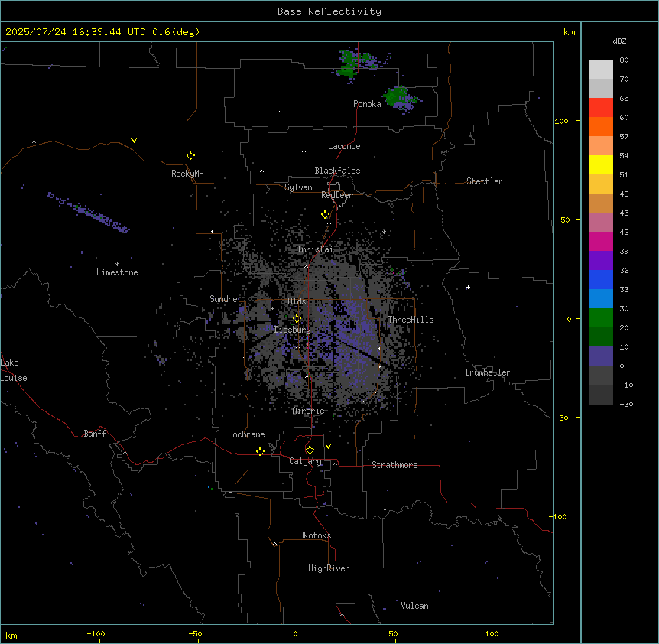Click the 100 tick label on the right km axis

click(x=561, y=121)
